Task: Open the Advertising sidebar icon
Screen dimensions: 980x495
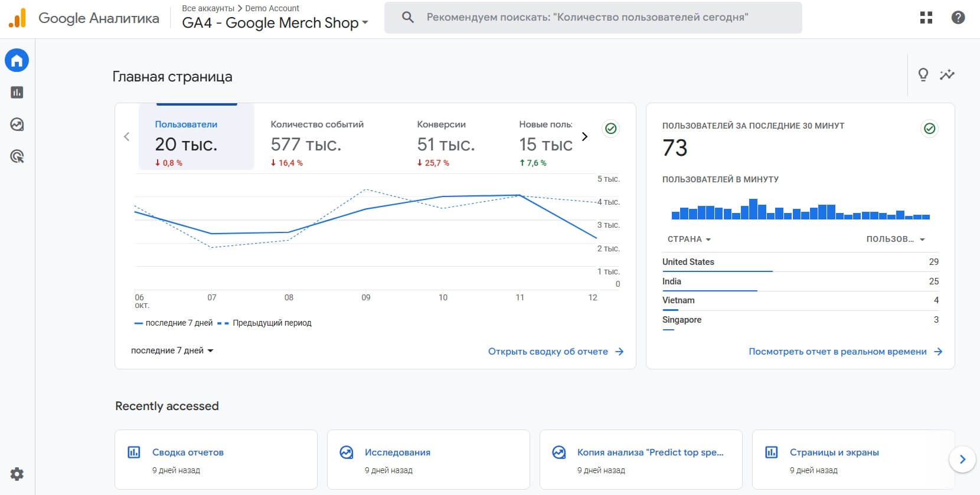Action: coord(17,156)
